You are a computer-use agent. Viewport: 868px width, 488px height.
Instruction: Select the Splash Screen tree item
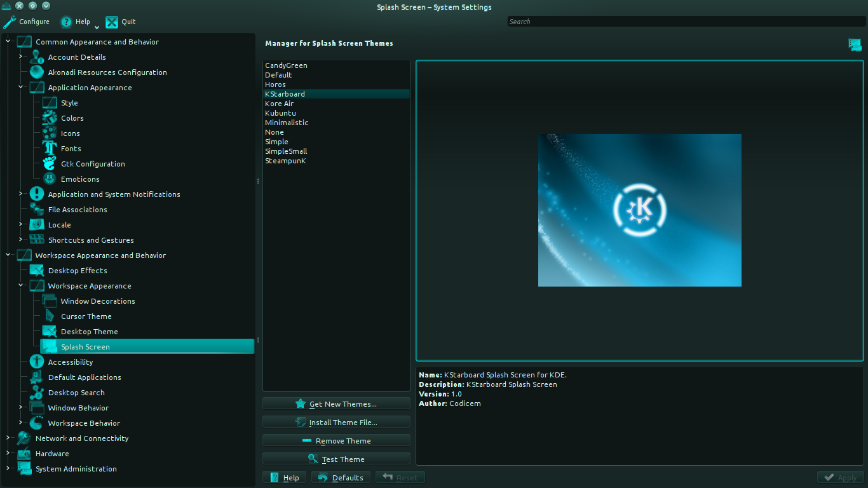click(147, 347)
